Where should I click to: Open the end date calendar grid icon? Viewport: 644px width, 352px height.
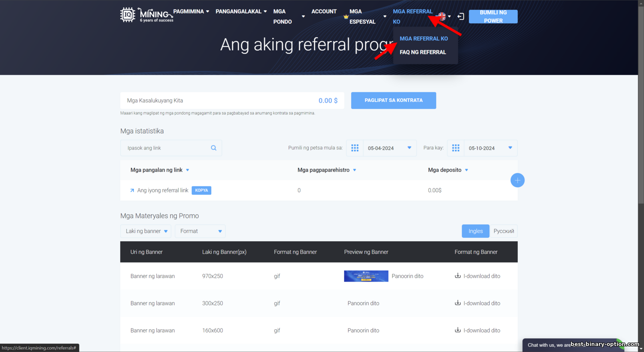point(456,148)
